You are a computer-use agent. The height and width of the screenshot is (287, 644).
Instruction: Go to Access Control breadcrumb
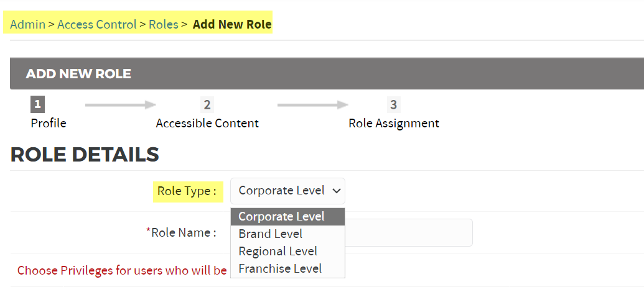(96, 24)
